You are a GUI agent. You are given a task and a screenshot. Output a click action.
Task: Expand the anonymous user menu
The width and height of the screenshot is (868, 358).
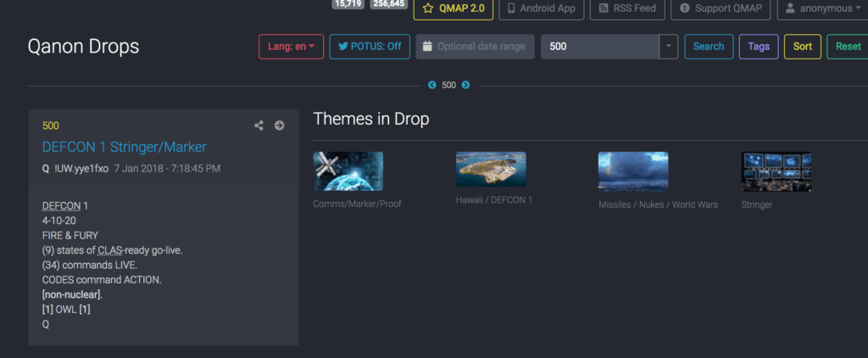click(x=819, y=8)
